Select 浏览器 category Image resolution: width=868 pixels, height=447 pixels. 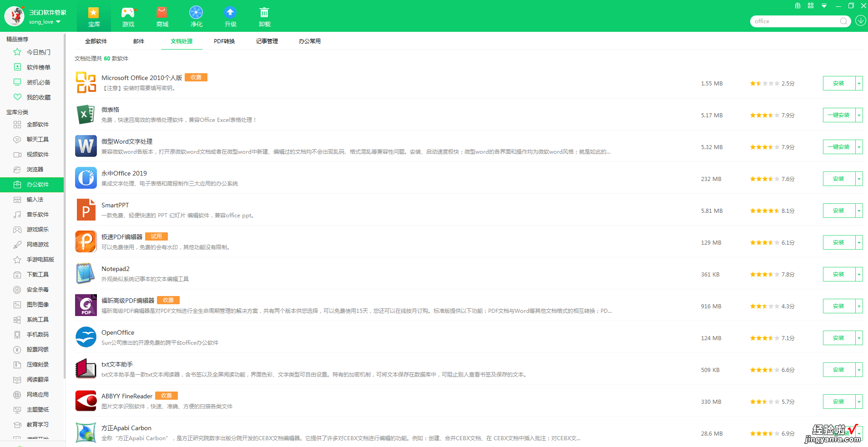point(32,170)
